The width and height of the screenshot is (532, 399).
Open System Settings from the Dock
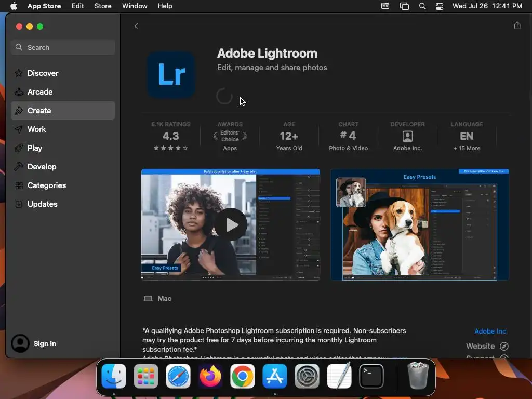[307, 376]
